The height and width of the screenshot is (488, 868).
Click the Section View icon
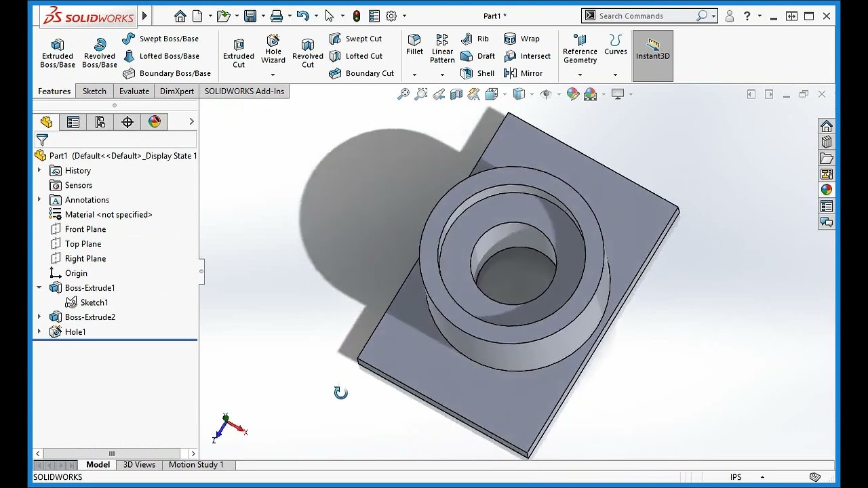point(456,94)
